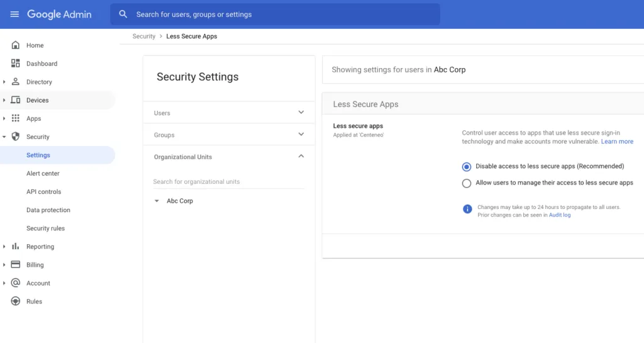Screen dimensions: 644x343
Task: Select Disable access to less secure apps
Action: pyautogui.click(x=467, y=167)
